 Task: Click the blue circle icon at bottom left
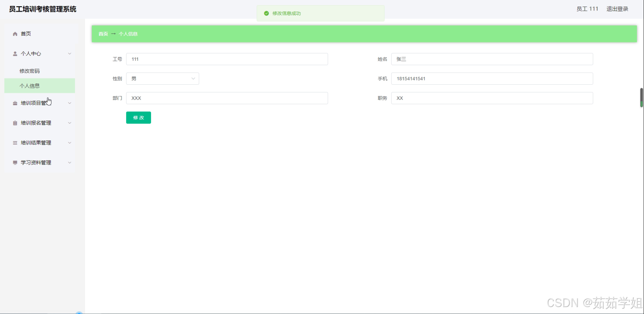[x=80, y=312]
